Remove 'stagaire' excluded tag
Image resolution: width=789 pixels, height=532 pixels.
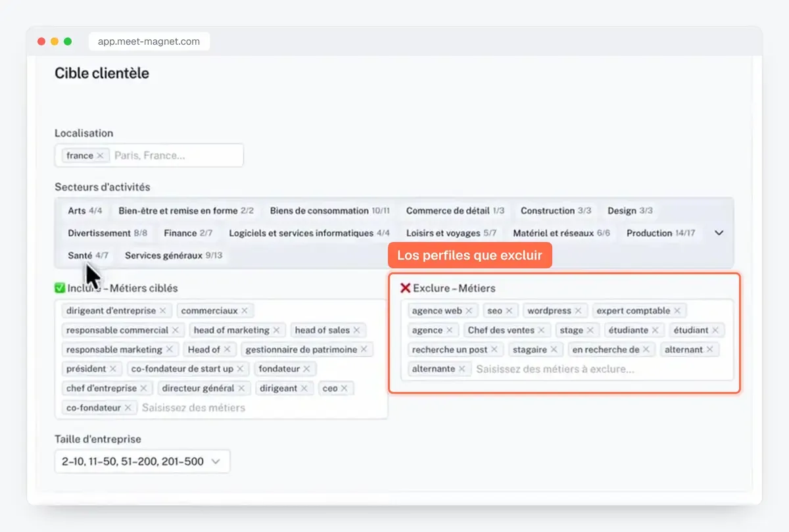554,350
